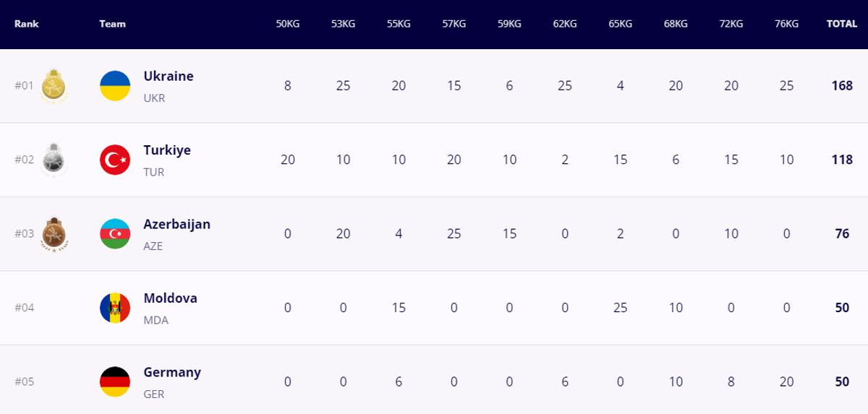Click the Azerbaijan flag icon

coord(115,233)
